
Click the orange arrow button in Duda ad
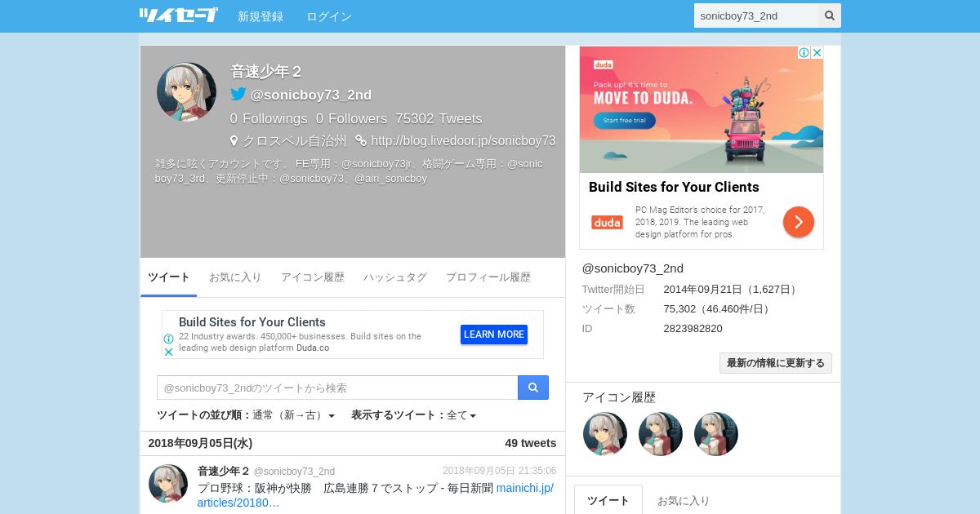[x=799, y=222]
